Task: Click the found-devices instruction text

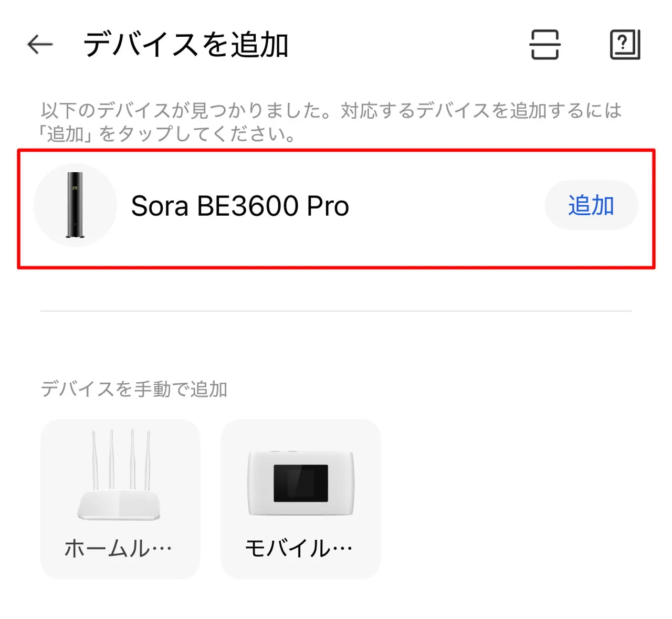Action: [x=331, y=122]
